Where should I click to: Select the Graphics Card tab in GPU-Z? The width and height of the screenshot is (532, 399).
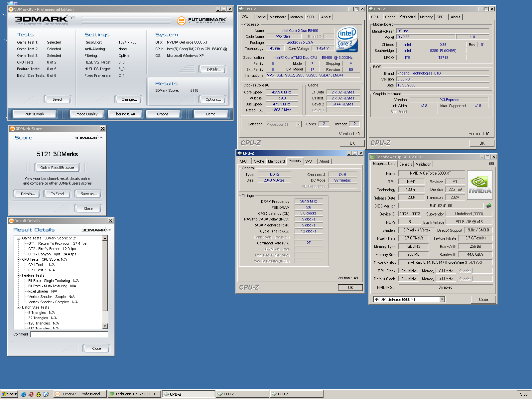[384, 164]
